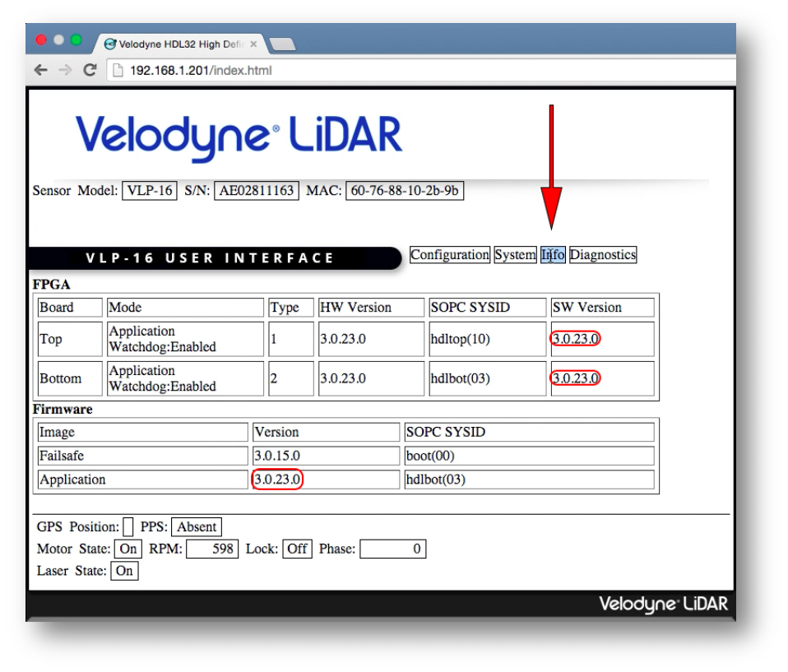Viewport: 788px width, 672px height.
Task: Click the MAC address 60-76-88-10-2b-9b
Action: [x=405, y=191]
